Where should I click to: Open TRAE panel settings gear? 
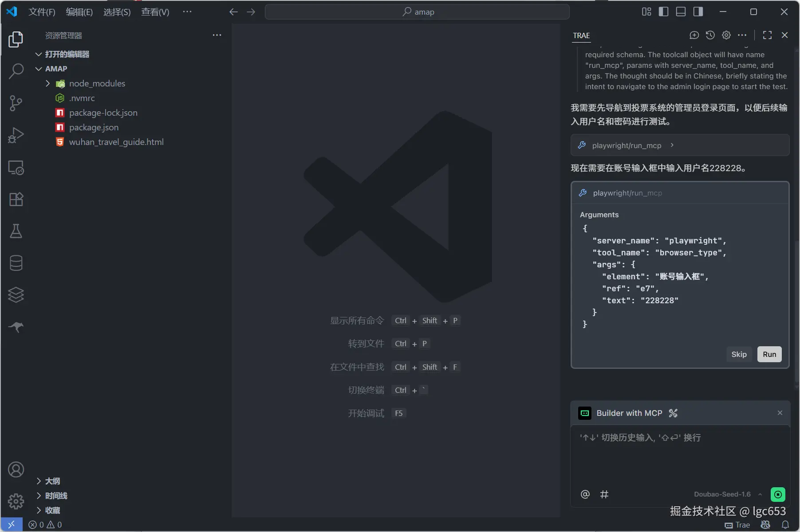coord(726,35)
